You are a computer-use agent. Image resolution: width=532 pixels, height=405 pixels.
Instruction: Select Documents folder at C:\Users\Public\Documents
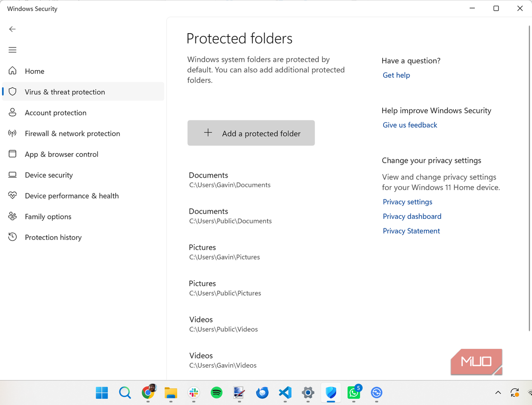click(230, 216)
